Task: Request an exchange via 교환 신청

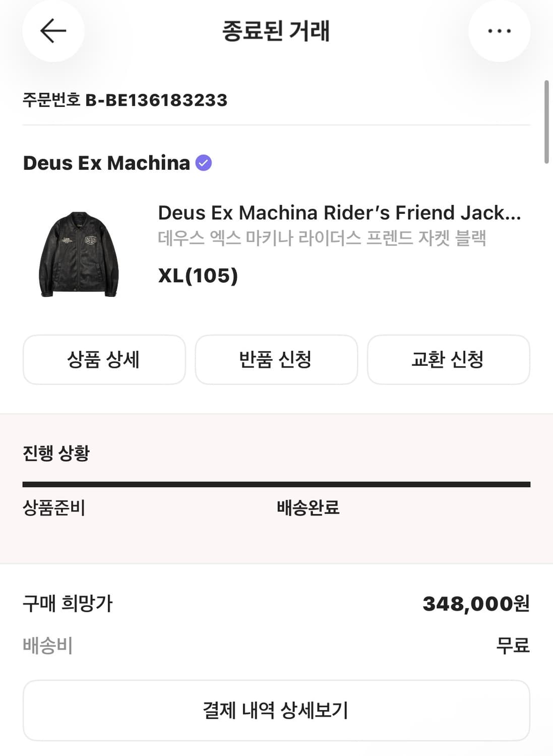Action: click(448, 359)
